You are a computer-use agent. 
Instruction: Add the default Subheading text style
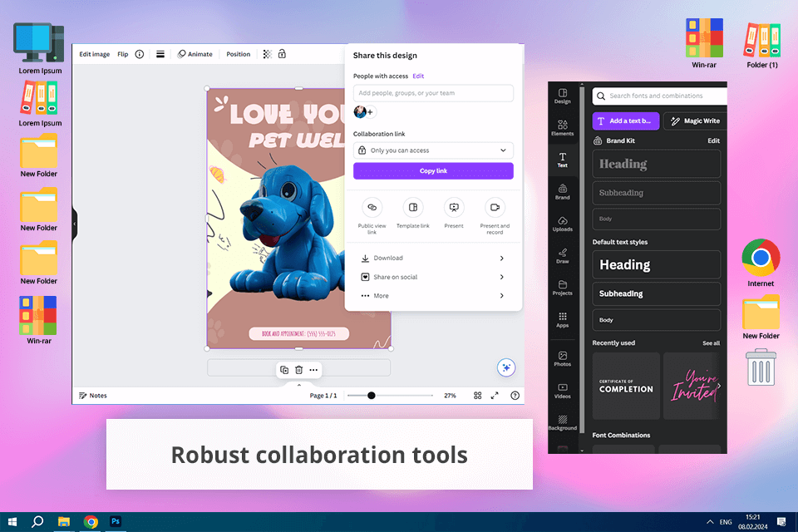pos(657,293)
